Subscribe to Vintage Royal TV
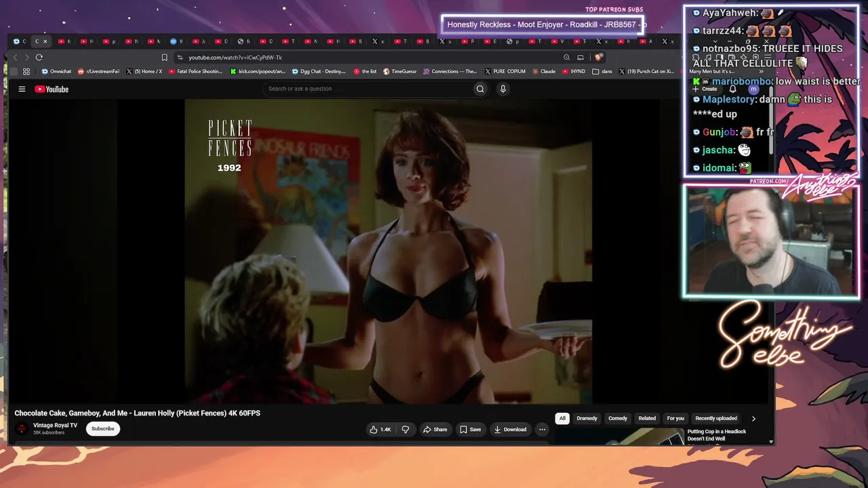The height and width of the screenshot is (488, 868). tap(103, 428)
